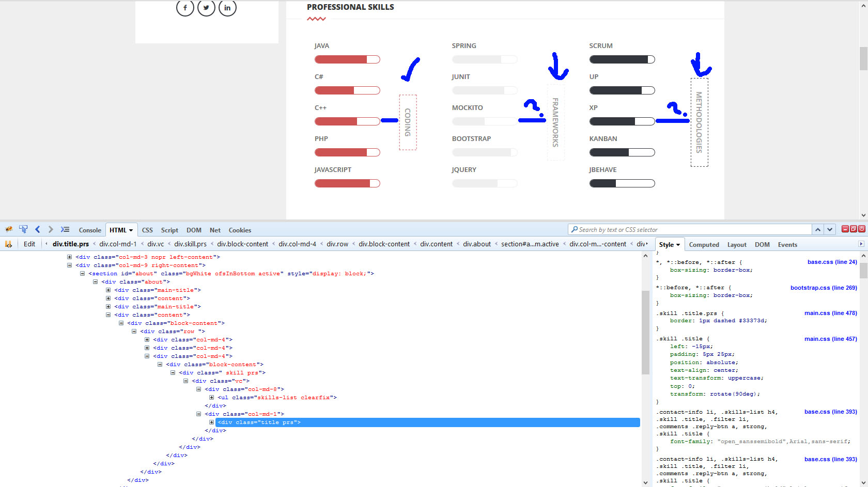The height and width of the screenshot is (487, 868).
Task: Click the search magnifier icon
Action: pyautogui.click(x=575, y=229)
